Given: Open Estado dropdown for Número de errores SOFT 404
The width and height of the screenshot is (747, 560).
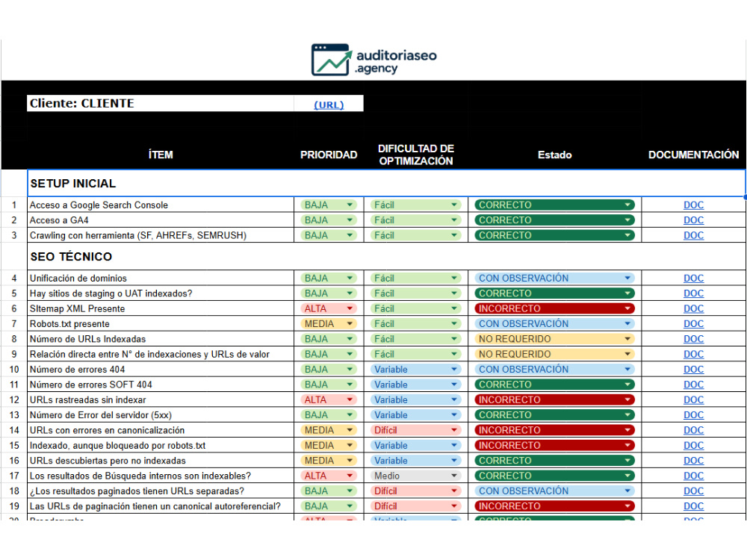Looking at the screenshot, I should pyautogui.click(x=554, y=385).
